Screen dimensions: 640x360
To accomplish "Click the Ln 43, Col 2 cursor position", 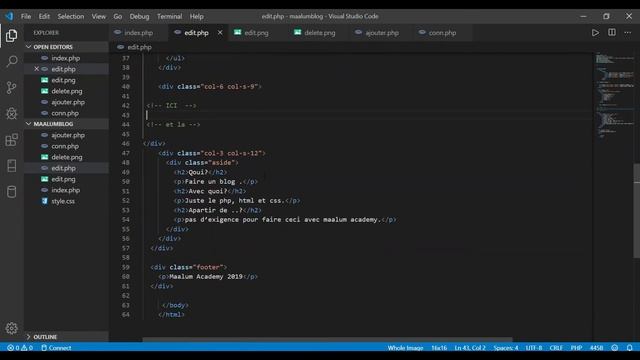I will click(470, 348).
